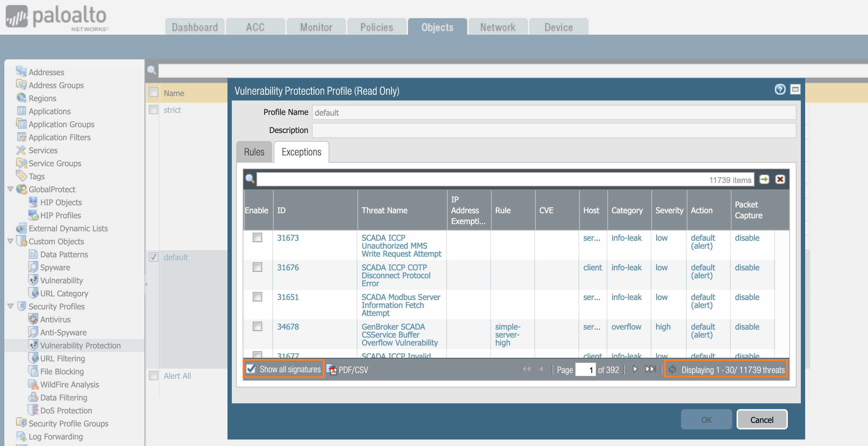This screenshot has width=868, height=446.
Task: Click the refresh icon beside Displaying threats
Action: pos(672,369)
